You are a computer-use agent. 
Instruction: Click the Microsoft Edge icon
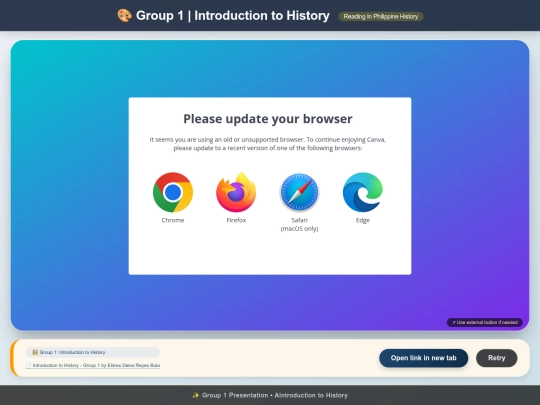[363, 192]
